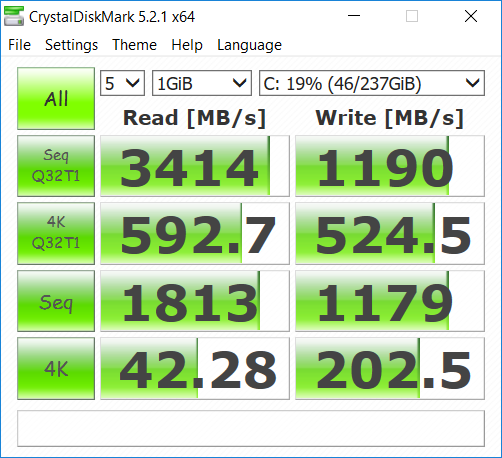Open the File menu
This screenshot has width=502, height=458.
point(19,45)
